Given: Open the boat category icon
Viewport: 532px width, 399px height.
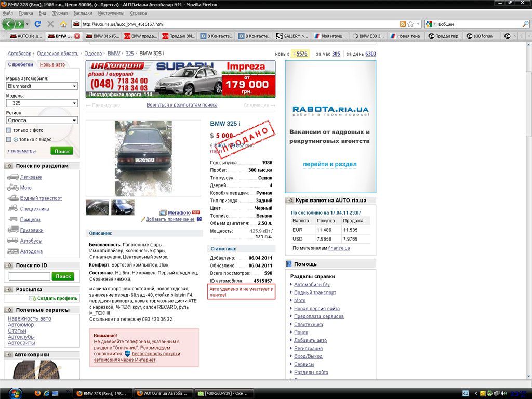Looking at the screenshot, I should [x=13, y=198].
